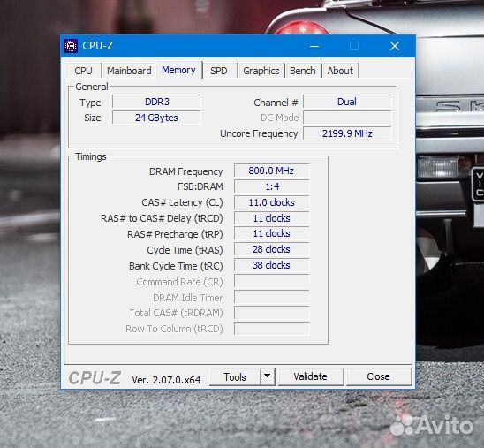Select the Memory tab
484x448 pixels.
pos(178,70)
